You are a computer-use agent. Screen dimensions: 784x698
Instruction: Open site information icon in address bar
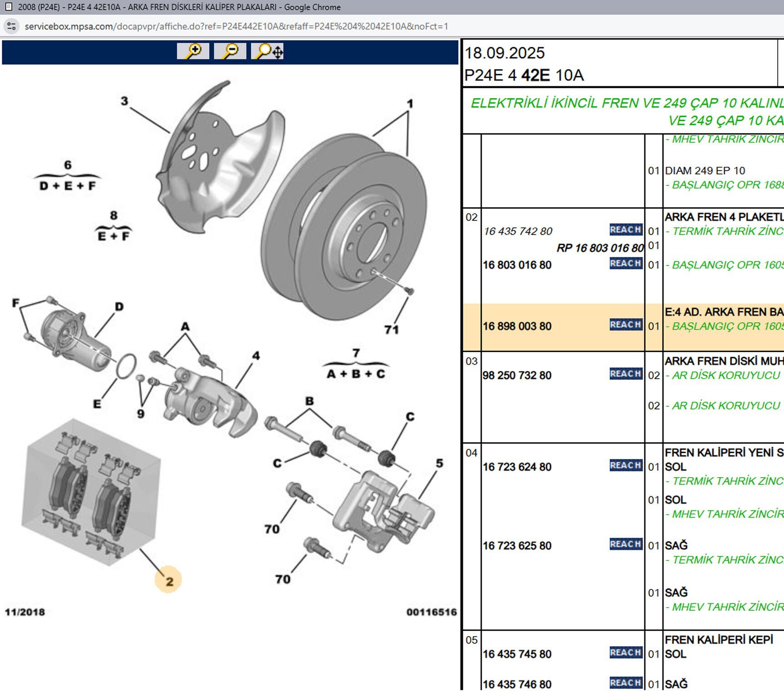[x=11, y=26]
